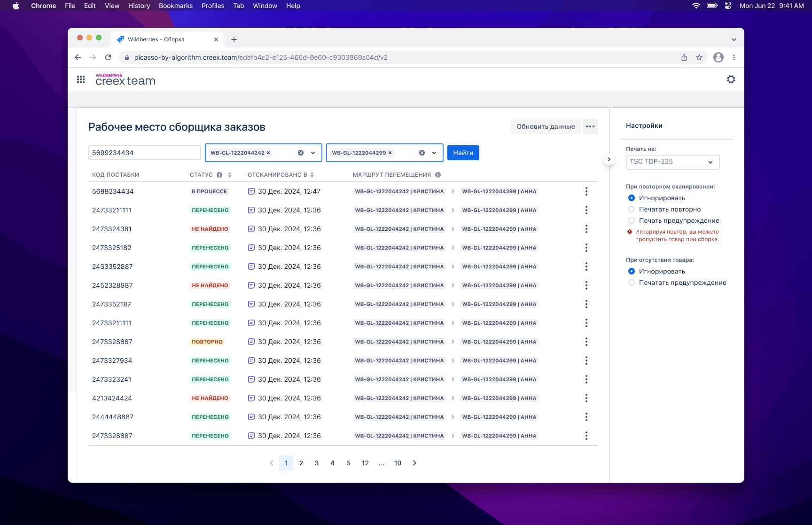Open row actions for supply 2473324381
The image size is (812, 525).
586,229
